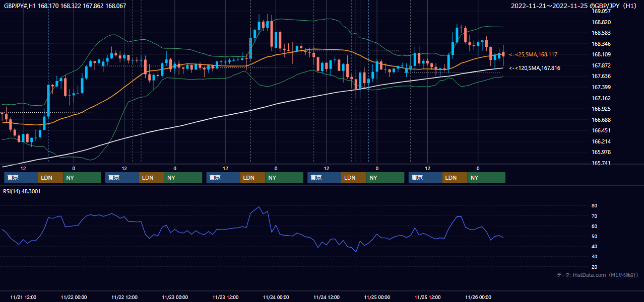Click price axis value 167.162
The width and height of the screenshot is (644, 302).
(601, 98)
